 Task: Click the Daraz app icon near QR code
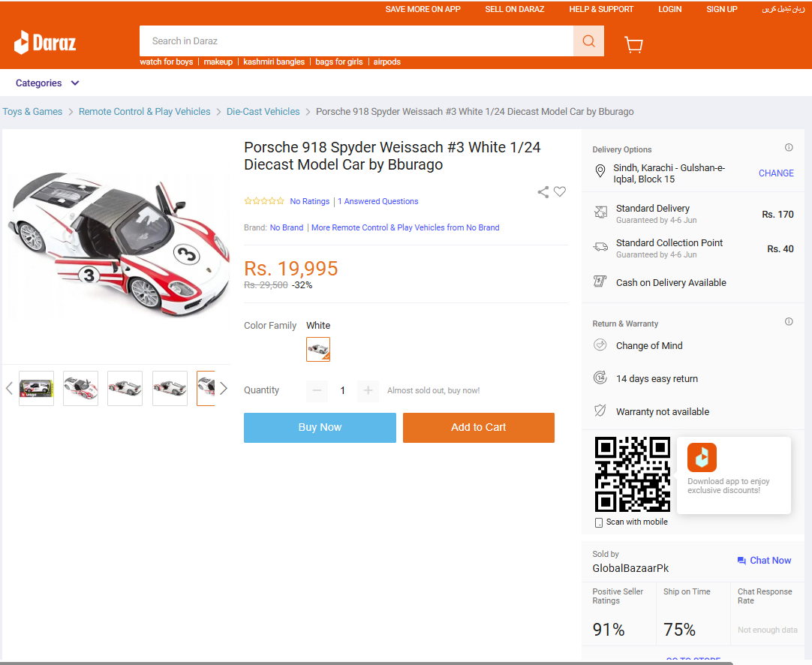pos(702,457)
